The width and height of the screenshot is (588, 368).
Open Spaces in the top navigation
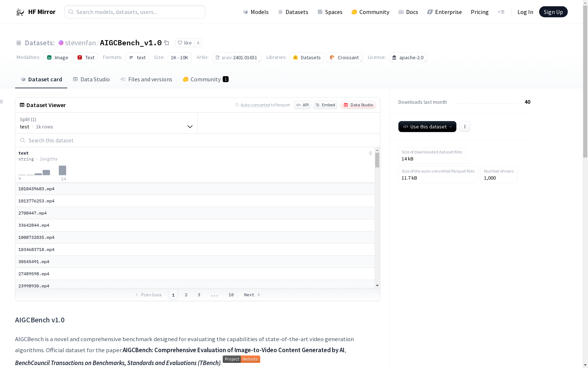coord(330,12)
